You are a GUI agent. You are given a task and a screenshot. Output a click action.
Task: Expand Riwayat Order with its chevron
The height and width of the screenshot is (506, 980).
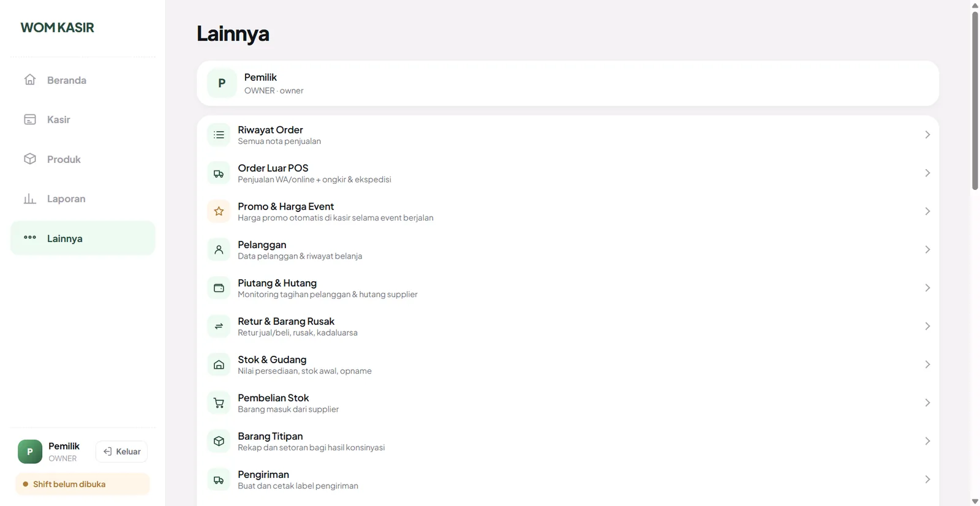click(x=927, y=135)
